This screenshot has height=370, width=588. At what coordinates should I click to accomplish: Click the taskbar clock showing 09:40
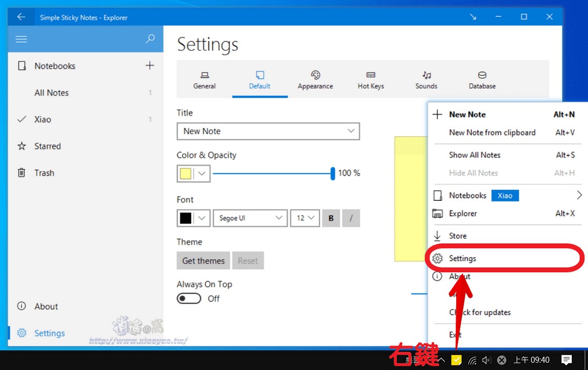pos(531,360)
